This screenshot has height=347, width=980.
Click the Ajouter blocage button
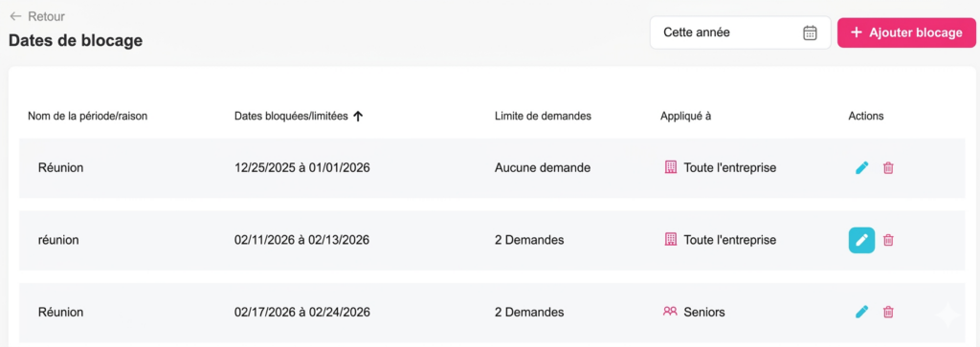tap(906, 33)
